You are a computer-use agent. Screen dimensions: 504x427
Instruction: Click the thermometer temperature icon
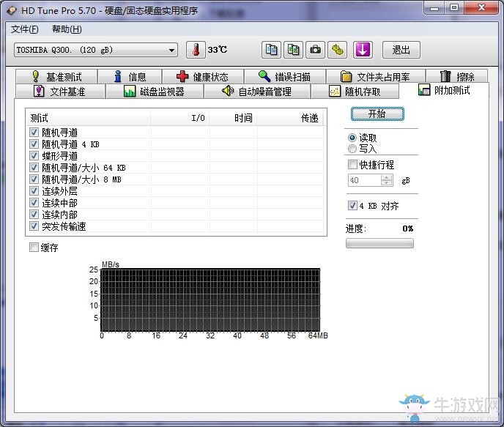[x=196, y=50]
